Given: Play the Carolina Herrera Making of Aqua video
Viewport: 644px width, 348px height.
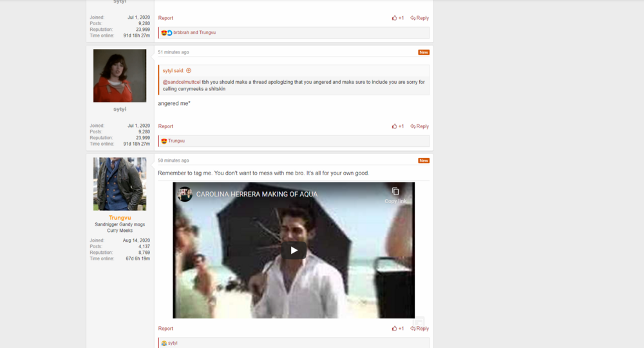Looking at the screenshot, I should click(294, 250).
